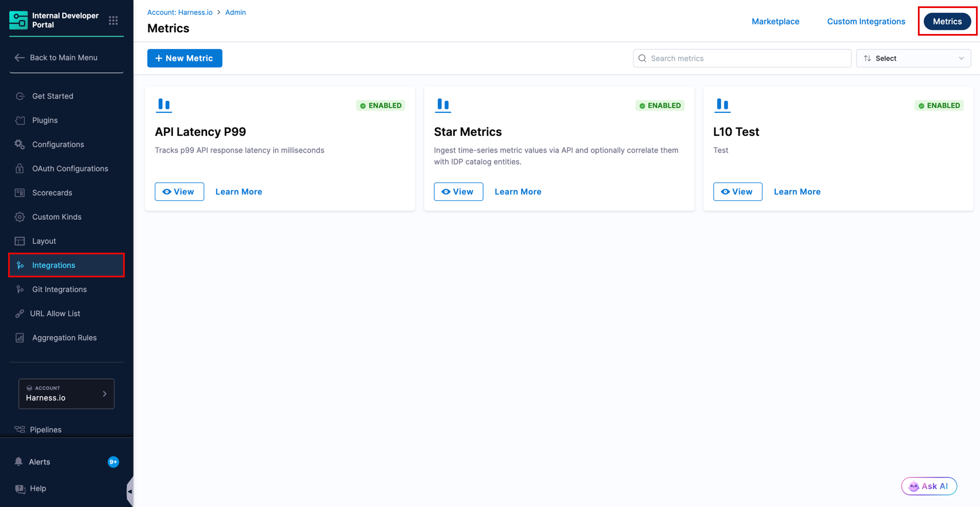This screenshot has width=980, height=507.
Task: View the L10 Test metric
Action: click(738, 192)
